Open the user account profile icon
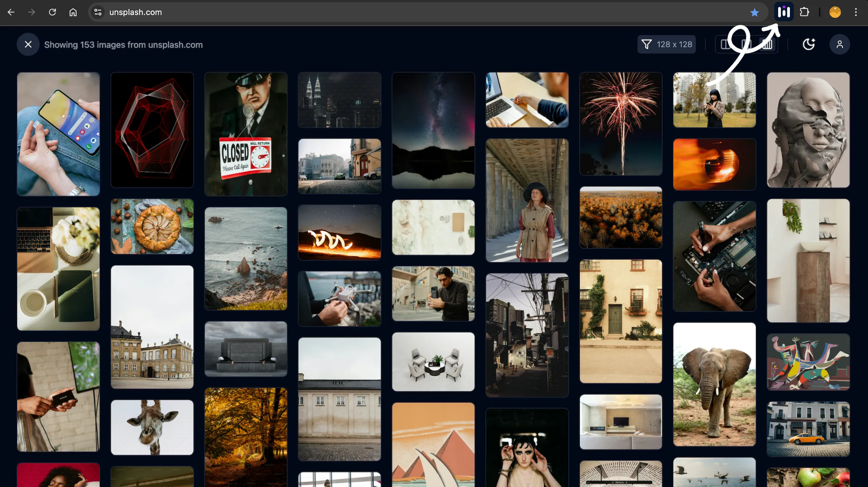 pyautogui.click(x=839, y=44)
